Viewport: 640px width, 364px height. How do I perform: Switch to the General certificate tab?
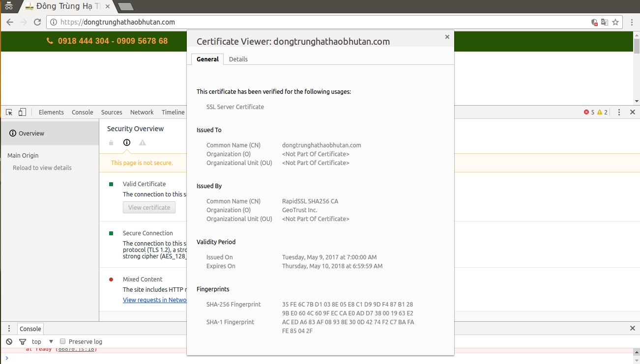[x=207, y=59]
